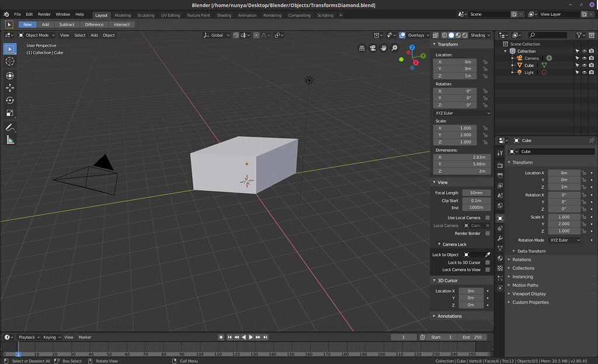Viewport: 598px width, 364px height.
Task: Hide the Light object in the outliner
Action: tap(585, 72)
